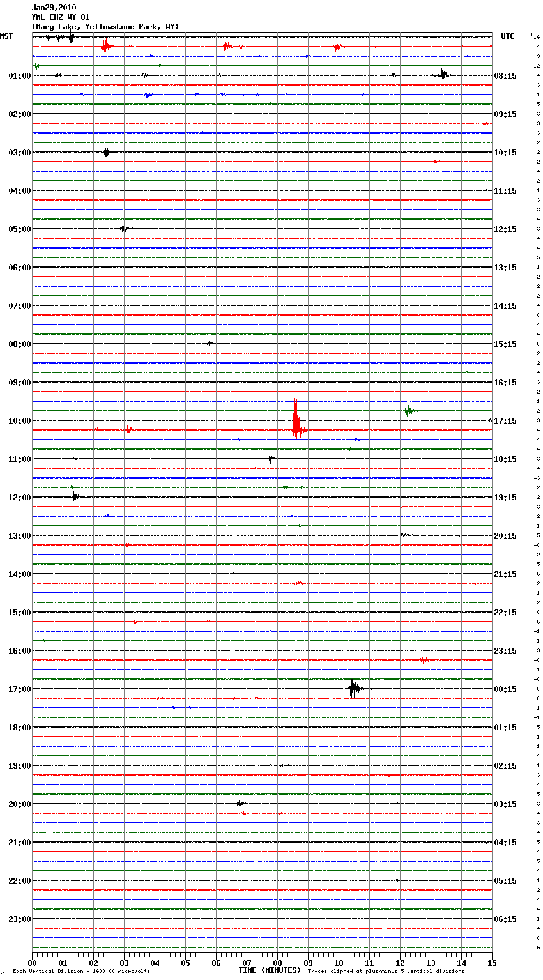Image resolution: width=543 pixels, height=980 pixels.
Task: Click the traces clipped footnote
Action: pos(386,972)
